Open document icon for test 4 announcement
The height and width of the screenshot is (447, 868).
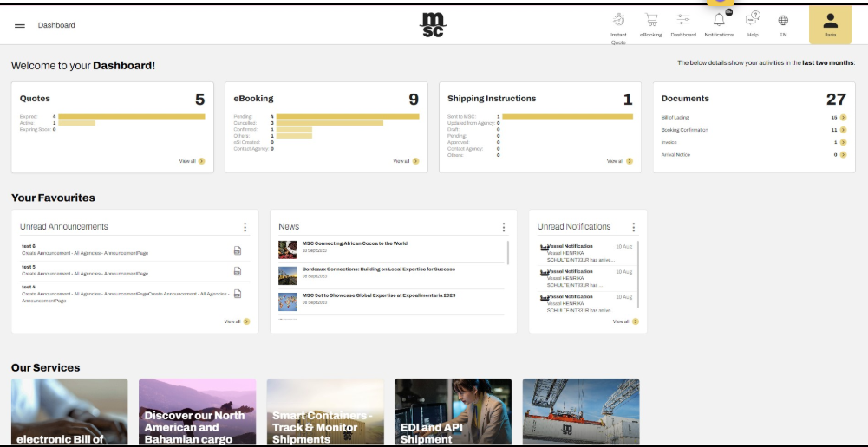coord(238,294)
